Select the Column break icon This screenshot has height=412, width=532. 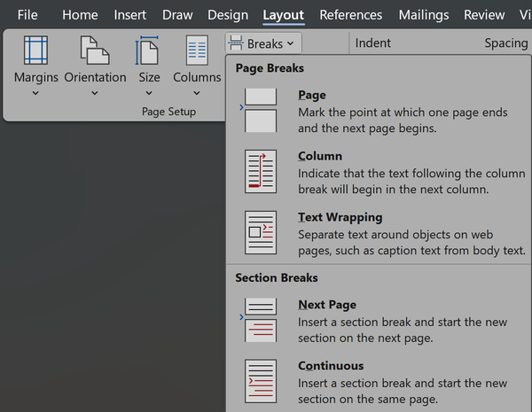261,171
